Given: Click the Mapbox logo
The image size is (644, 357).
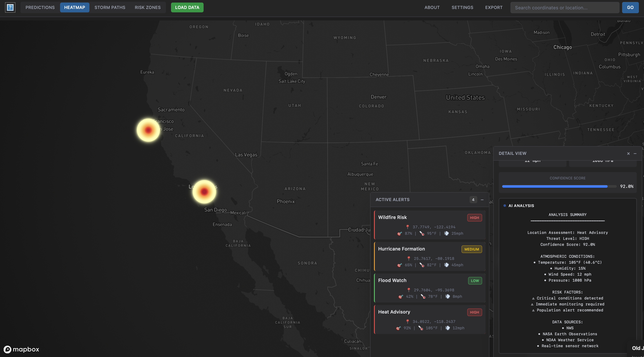Looking at the screenshot, I should pyautogui.click(x=22, y=349).
